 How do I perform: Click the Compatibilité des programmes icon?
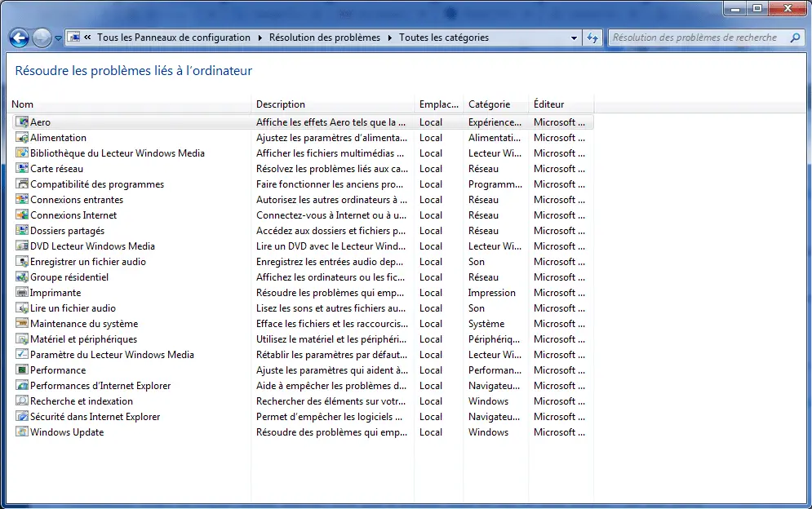[x=22, y=184]
